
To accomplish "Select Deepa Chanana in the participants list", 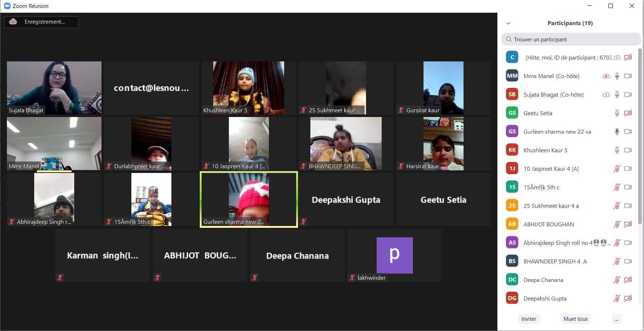I will [x=543, y=280].
